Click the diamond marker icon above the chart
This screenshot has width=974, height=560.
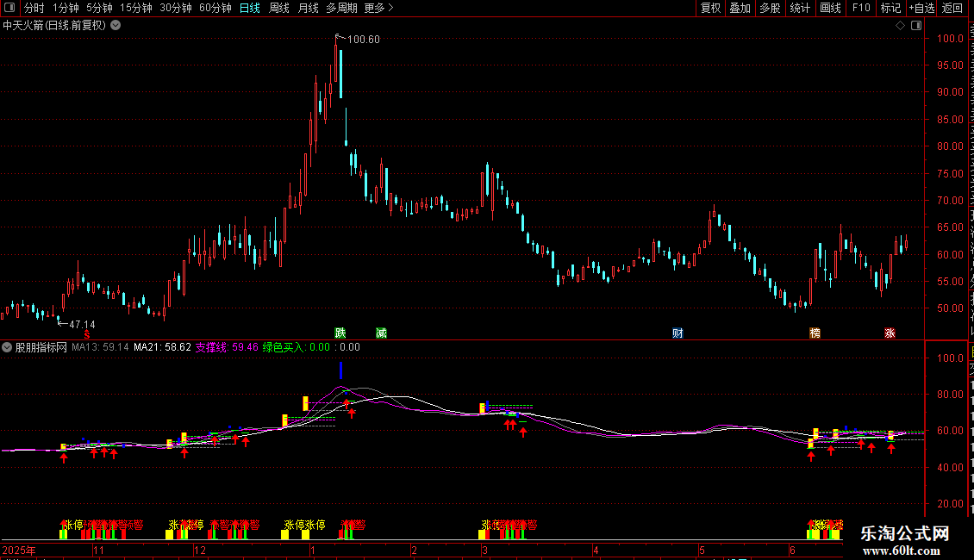point(900,26)
